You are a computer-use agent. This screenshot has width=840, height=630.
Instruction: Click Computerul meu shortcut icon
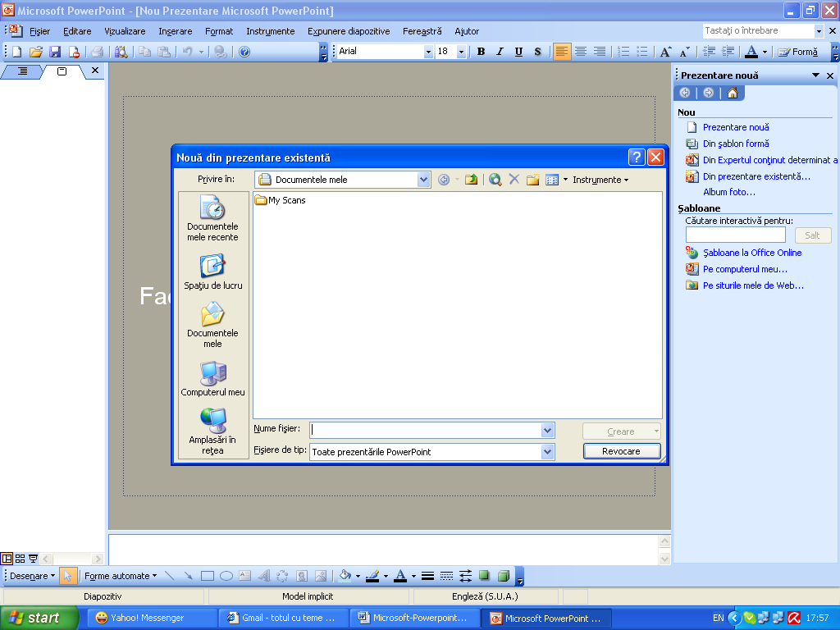[x=212, y=379]
